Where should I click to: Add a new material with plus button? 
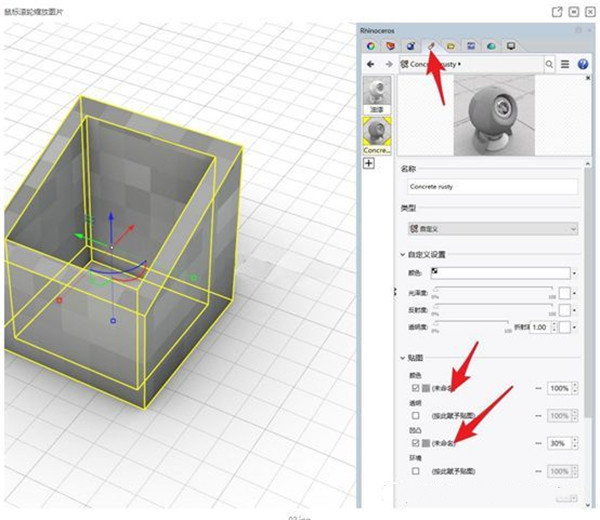click(369, 163)
